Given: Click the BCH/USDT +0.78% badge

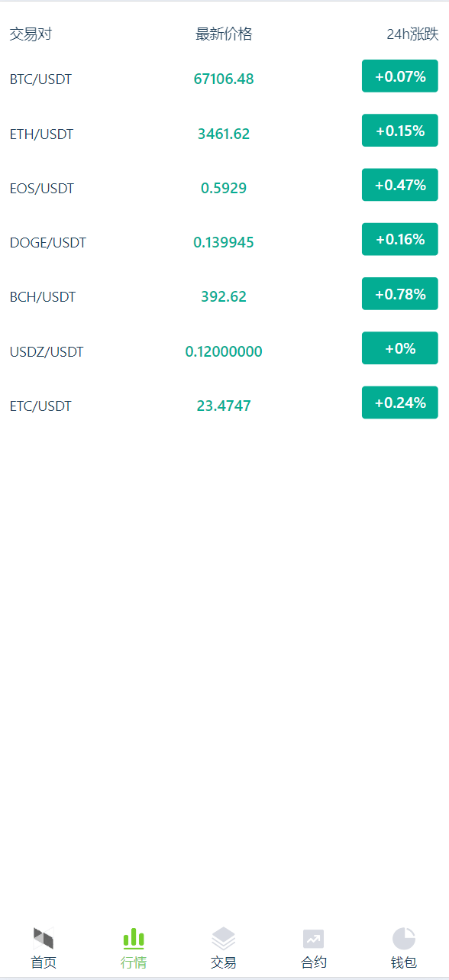Looking at the screenshot, I should point(400,294).
